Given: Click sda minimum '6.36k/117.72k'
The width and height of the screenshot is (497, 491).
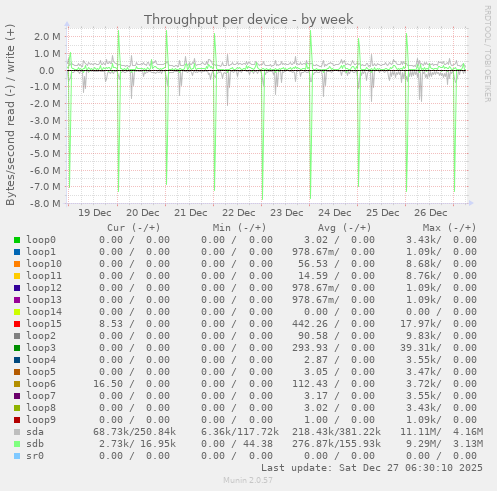Looking at the screenshot, I should click(240, 432).
